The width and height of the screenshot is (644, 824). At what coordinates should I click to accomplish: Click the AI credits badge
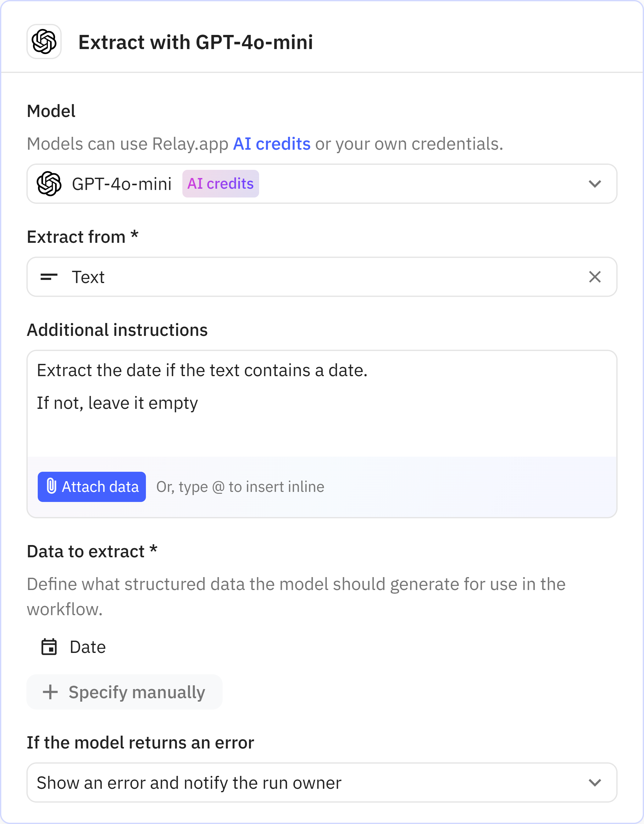[x=221, y=184]
